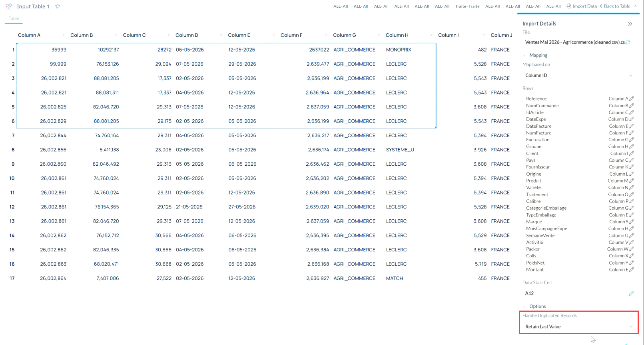
Task: Go Back to Table
Action: [x=615, y=6]
